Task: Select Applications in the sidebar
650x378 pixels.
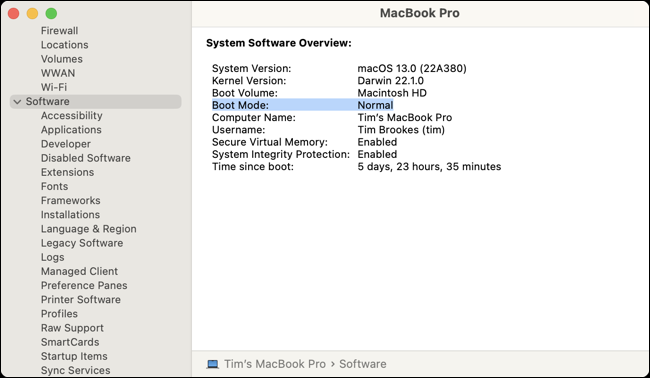Action: click(71, 130)
